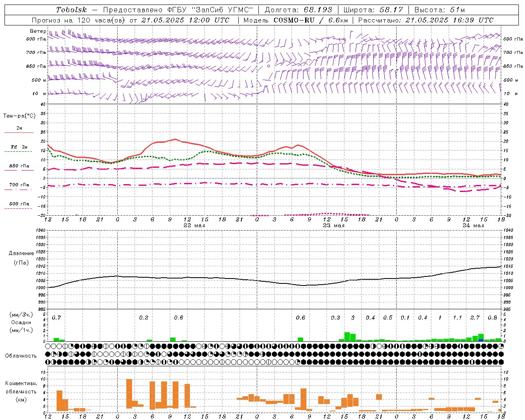
Task: Click the '22 мая' date label
Action: pos(194,226)
